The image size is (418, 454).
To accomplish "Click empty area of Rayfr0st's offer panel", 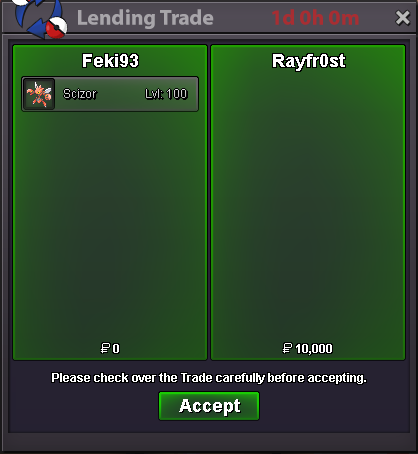I will (x=308, y=207).
